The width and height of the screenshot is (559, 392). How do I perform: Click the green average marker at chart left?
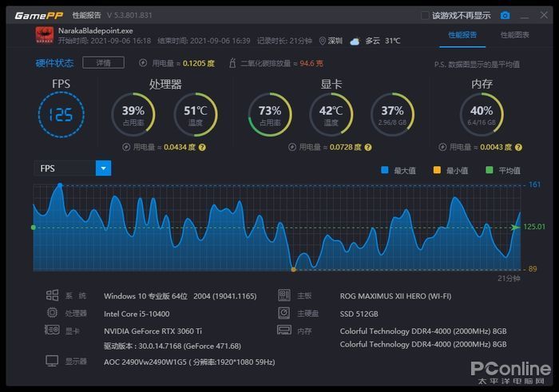[34, 228]
